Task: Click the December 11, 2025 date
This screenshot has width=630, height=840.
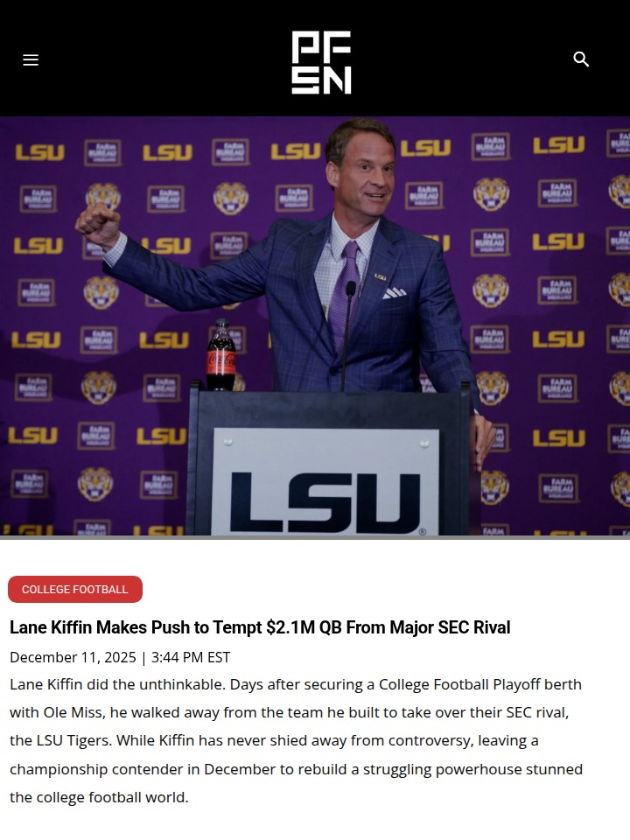Action: click(73, 657)
